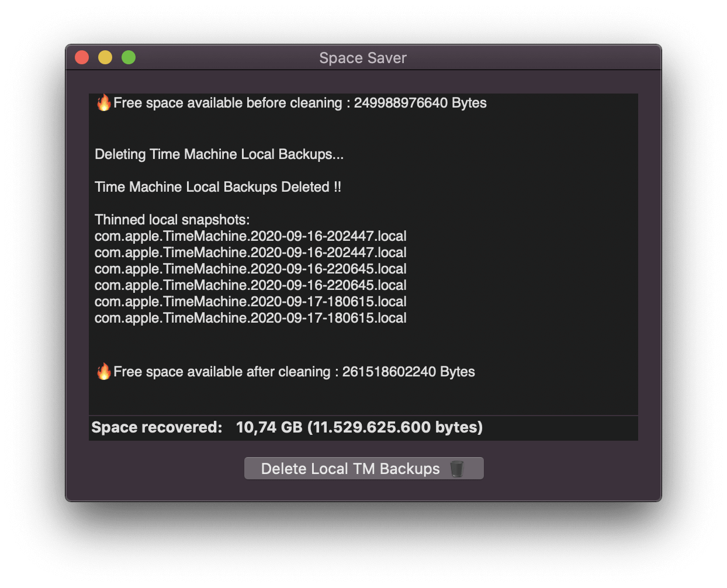Click the "Space Saver" window title
This screenshot has height=588, width=727.
pyautogui.click(x=362, y=58)
